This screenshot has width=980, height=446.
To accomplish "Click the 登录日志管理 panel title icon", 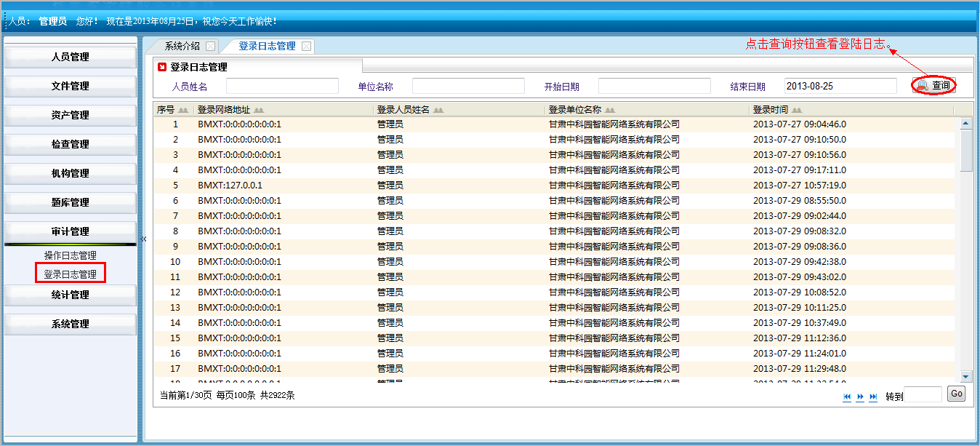I will tap(162, 67).
